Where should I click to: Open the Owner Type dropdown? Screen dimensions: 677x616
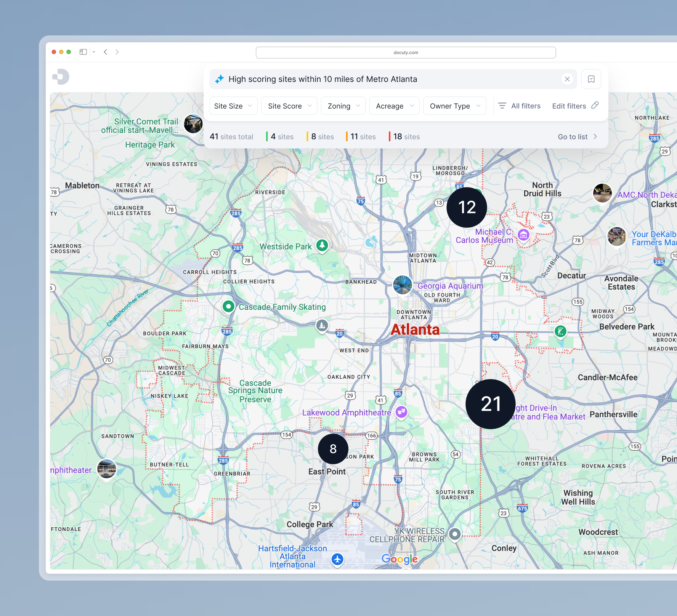tap(454, 106)
